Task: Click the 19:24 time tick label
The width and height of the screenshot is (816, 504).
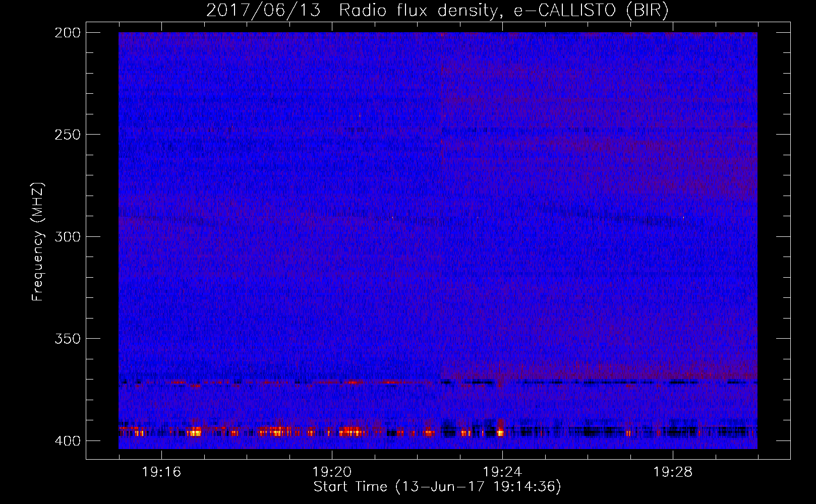Action: click(502, 472)
